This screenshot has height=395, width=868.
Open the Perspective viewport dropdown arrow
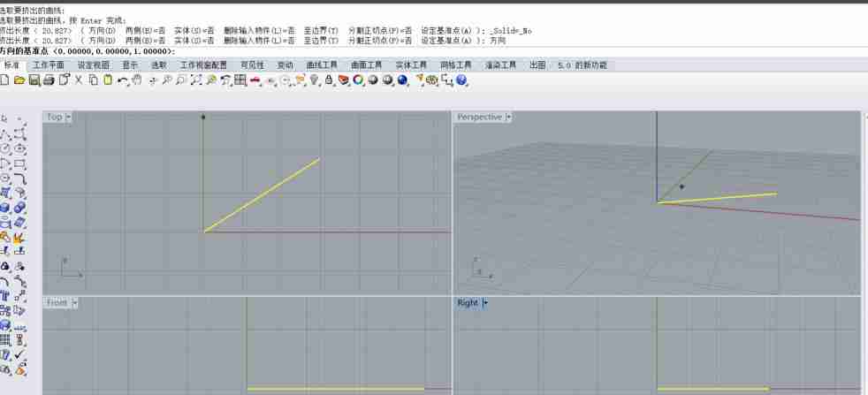(508, 117)
